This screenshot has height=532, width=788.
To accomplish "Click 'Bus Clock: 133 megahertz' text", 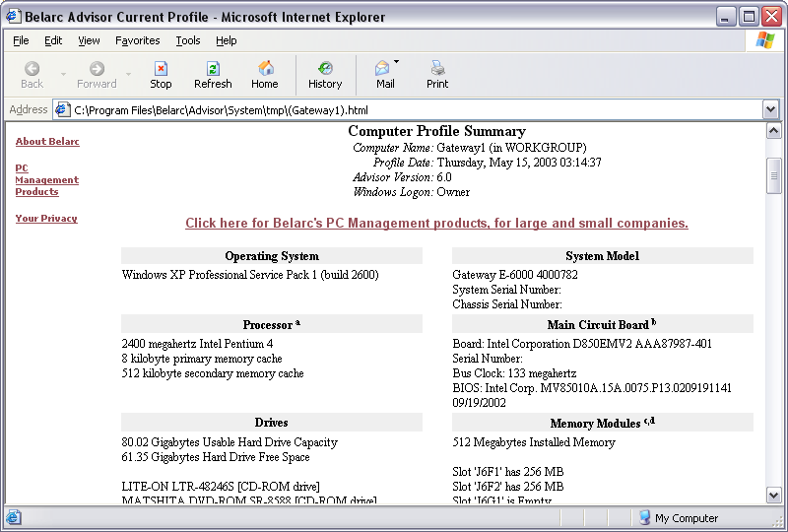I will coord(514,373).
